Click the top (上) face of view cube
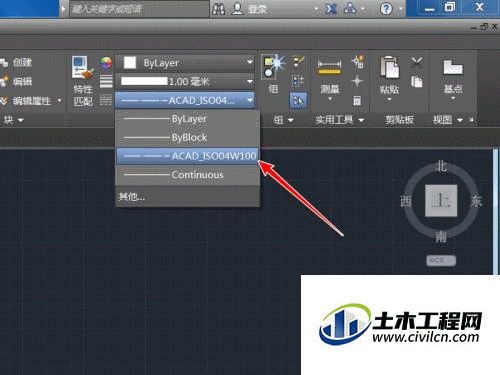500x375 pixels. [441, 200]
